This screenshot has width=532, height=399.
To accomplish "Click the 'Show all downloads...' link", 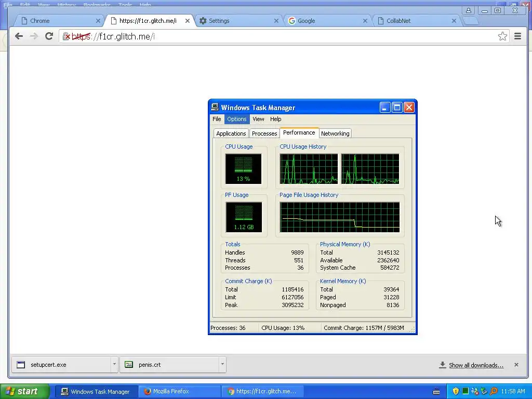I will (476, 365).
